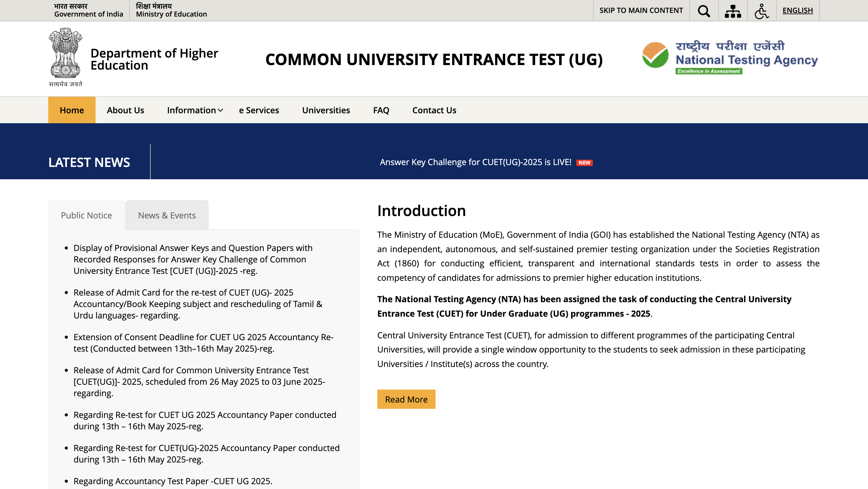Expand the Information dropdown menu
868x489 pixels.
[195, 110]
